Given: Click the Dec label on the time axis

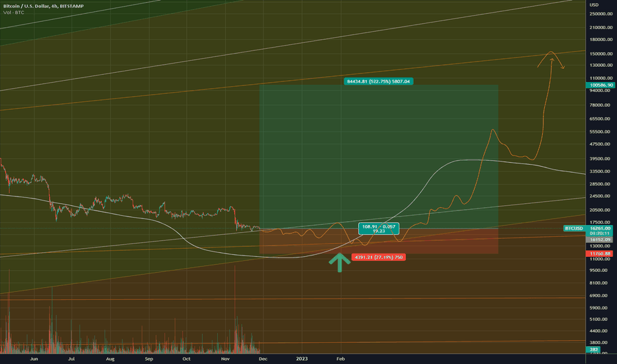Looking at the screenshot, I should pyautogui.click(x=263, y=359).
